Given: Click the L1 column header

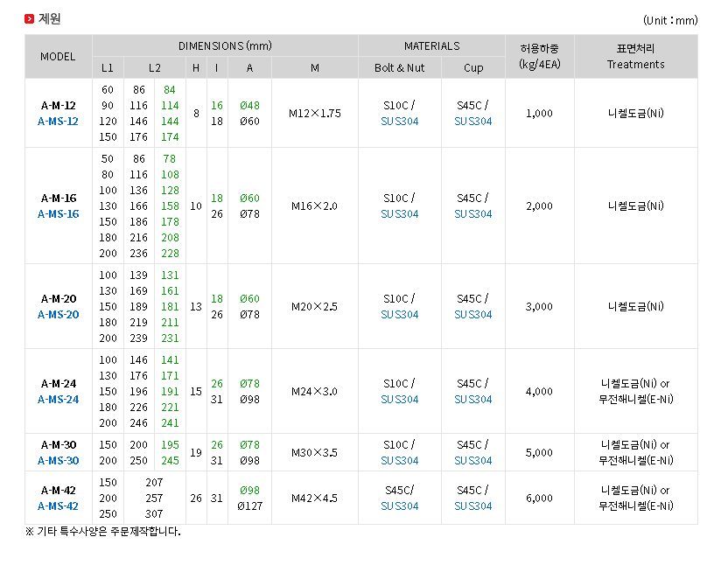Looking at the screenshot, I should pos(108,67).
